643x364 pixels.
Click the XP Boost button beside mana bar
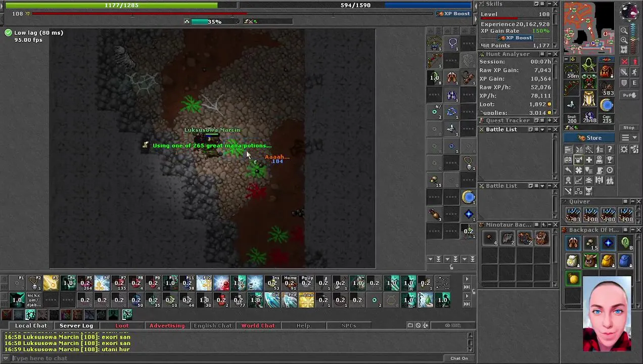[x=454, y=14]
